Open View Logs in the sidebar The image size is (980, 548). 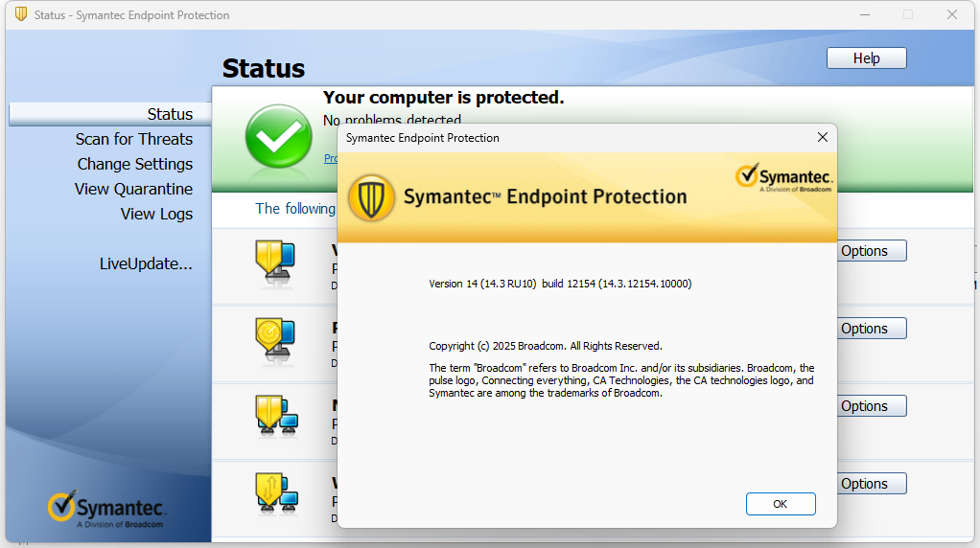tap(156, 214)
